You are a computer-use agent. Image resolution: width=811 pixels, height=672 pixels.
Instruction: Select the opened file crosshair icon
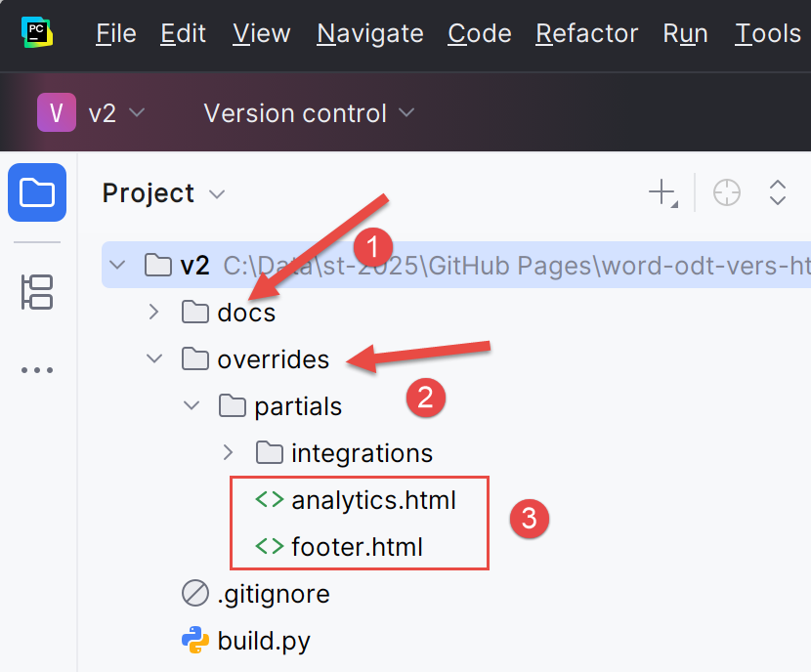click(x=727, y=192)
